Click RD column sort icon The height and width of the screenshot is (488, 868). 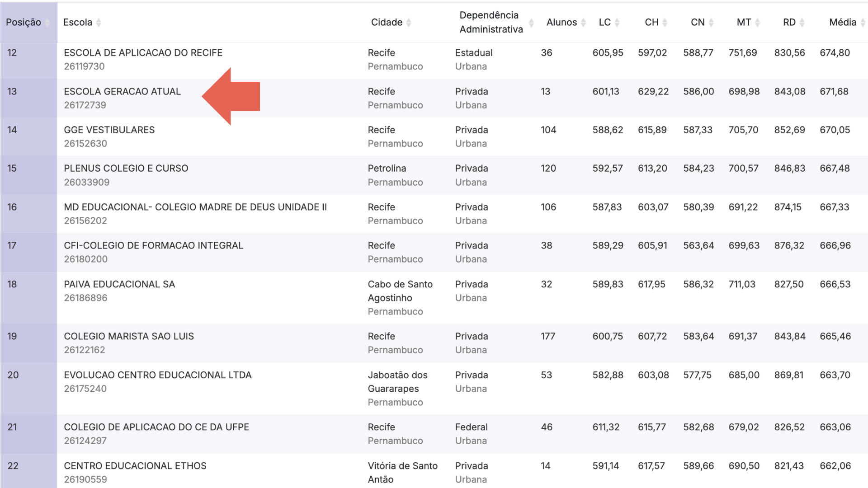click(x=802, y=23)
